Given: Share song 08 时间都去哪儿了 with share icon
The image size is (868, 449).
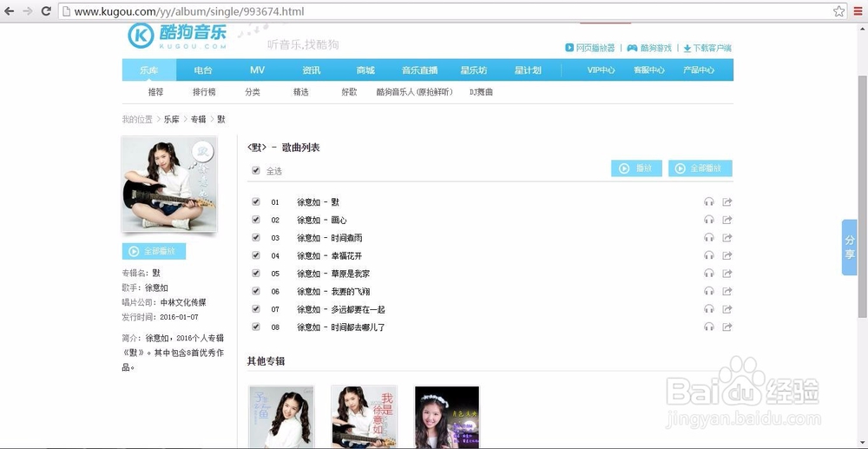Looking at the screenshot, I should coord(727,327).
